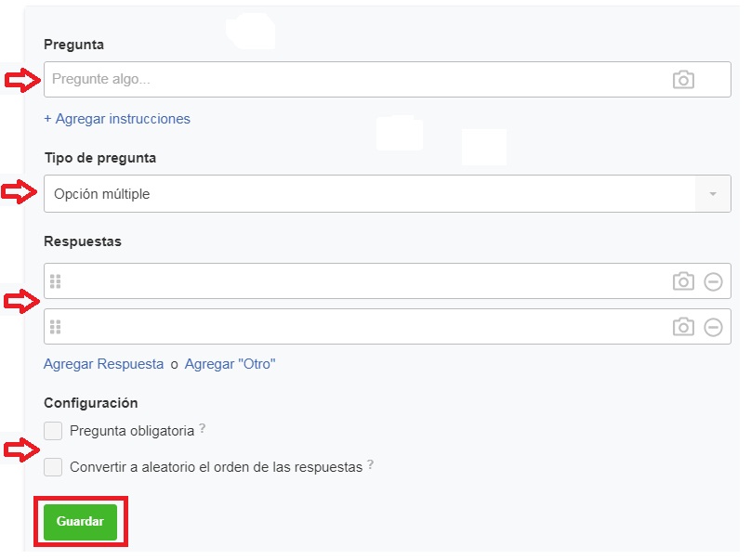Click the Configuración heading text
Viewport: 751px width, 560px height.
tap(91, 403)
